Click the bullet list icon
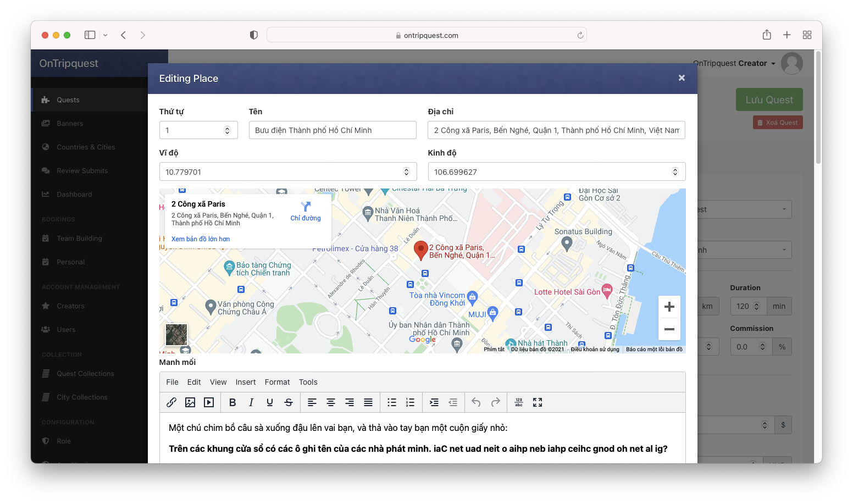The height and width of the screenshot is (504, 853). [392, 402]
